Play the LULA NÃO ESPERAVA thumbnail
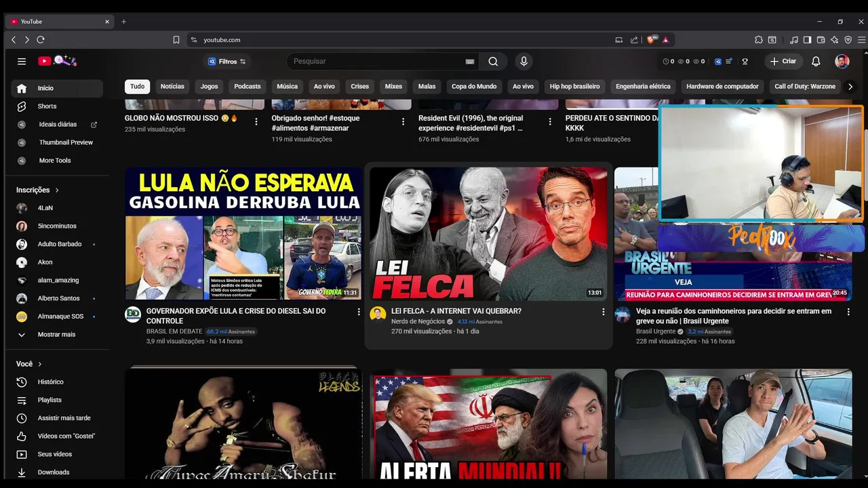The width and height of the screenshot is (868, 488). 243,234
